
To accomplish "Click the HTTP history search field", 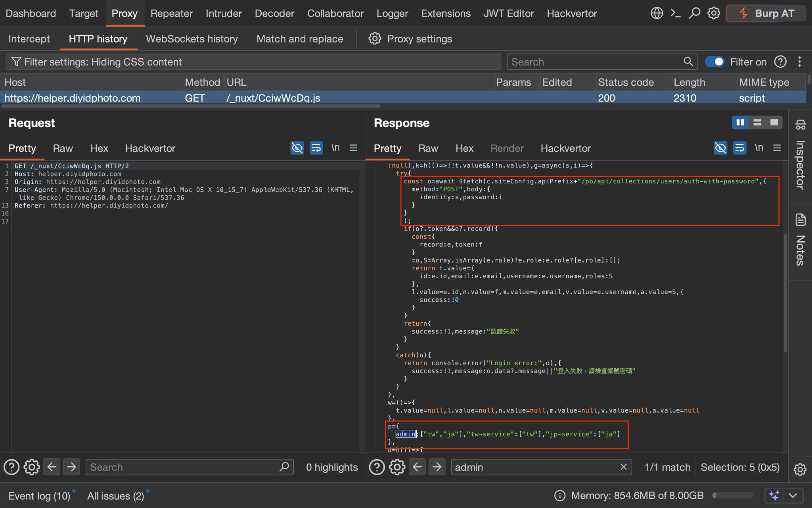I will 602,62.
